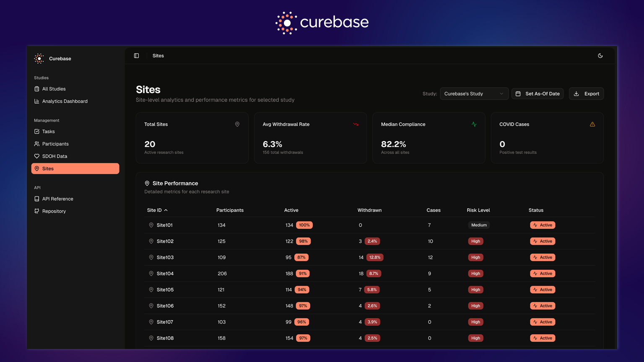Click the Medium risk level badge
The image size is (644, 362).
(x=479, y=225)
